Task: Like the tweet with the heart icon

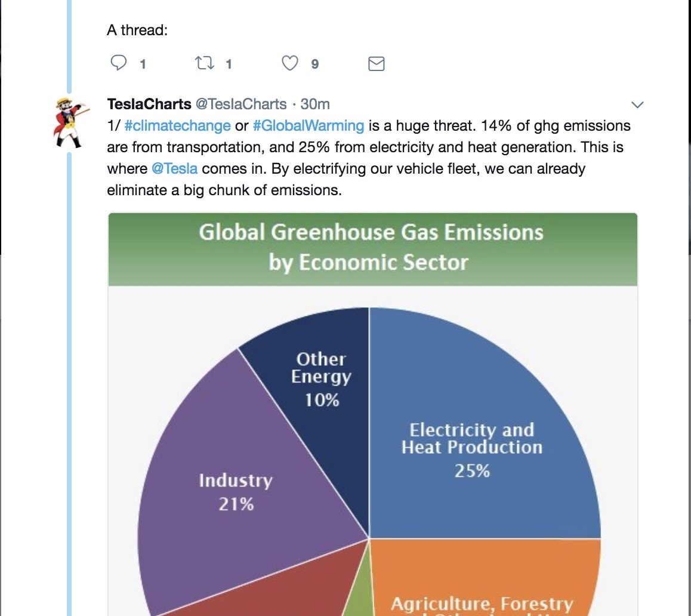Action: pos(289,63)
